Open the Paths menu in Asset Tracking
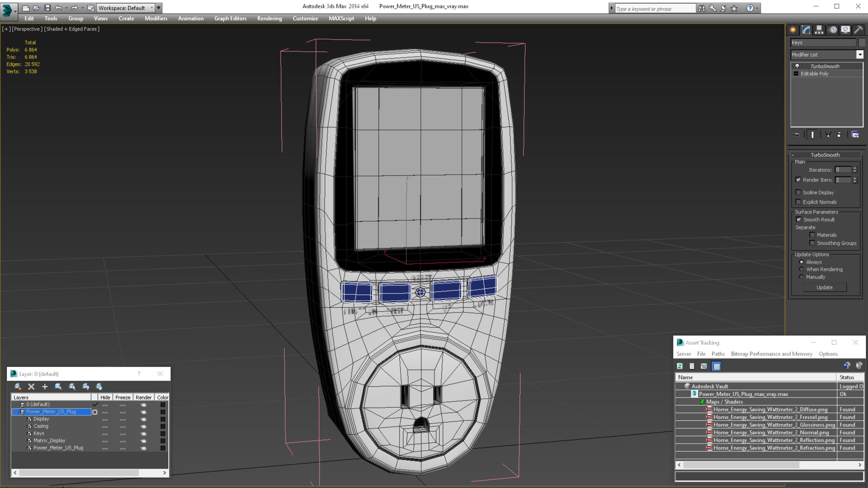The image size is (868, 488). [x=718, y=354]
